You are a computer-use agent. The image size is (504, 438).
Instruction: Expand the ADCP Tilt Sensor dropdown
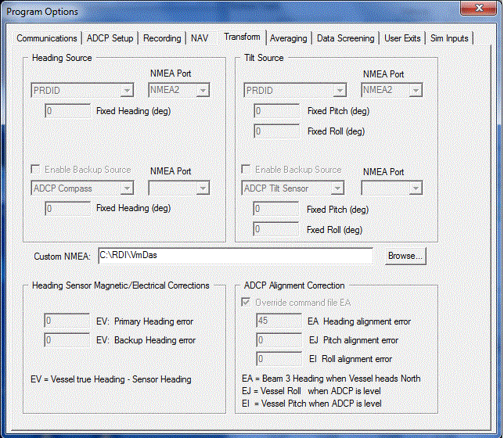coord(293,188)
